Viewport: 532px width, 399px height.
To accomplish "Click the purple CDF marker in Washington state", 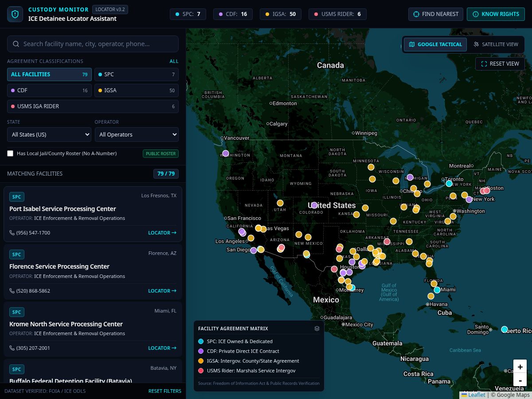I will click(226, 153).
